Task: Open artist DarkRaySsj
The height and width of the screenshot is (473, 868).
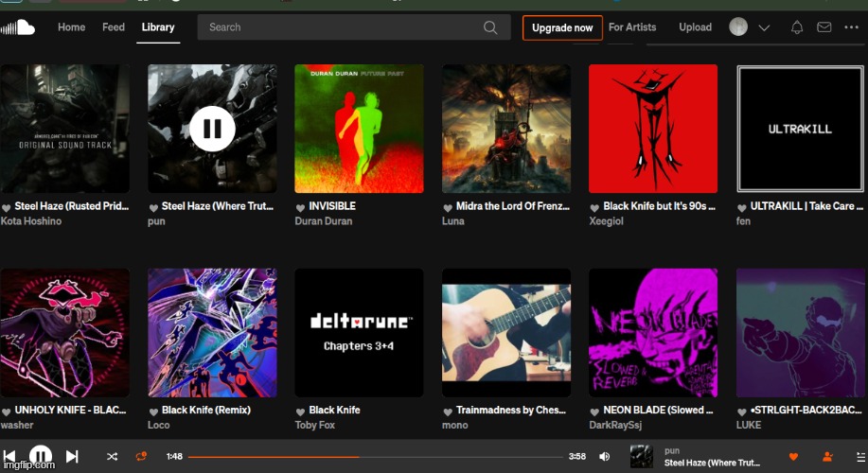Action: (615, 425)
